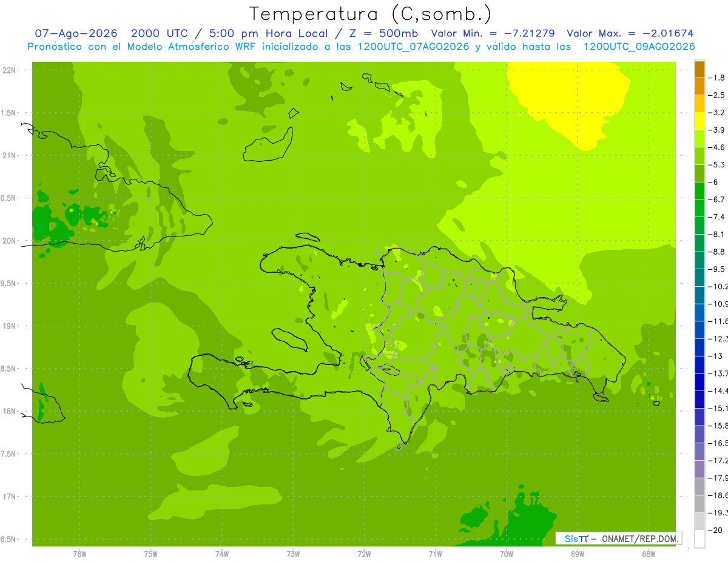
Task: Click the "21N" latitude label
Action: 10,156
